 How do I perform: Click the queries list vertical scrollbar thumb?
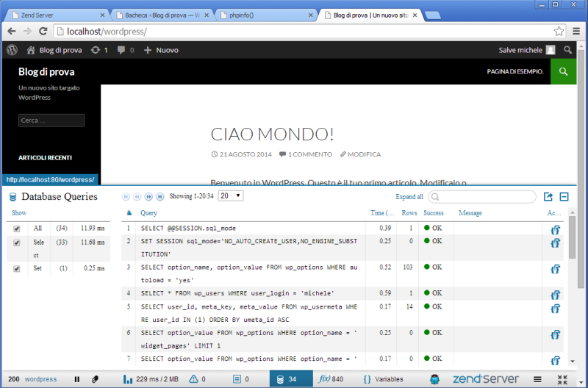coord(572,237)
